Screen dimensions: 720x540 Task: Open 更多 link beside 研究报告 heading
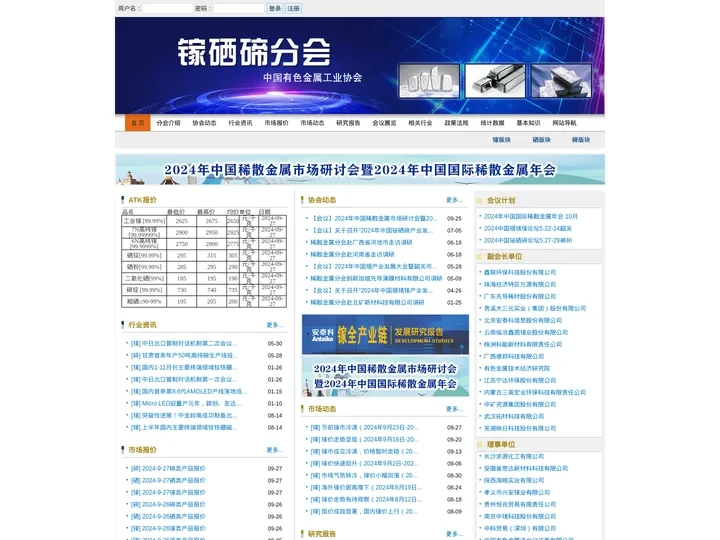454,534
